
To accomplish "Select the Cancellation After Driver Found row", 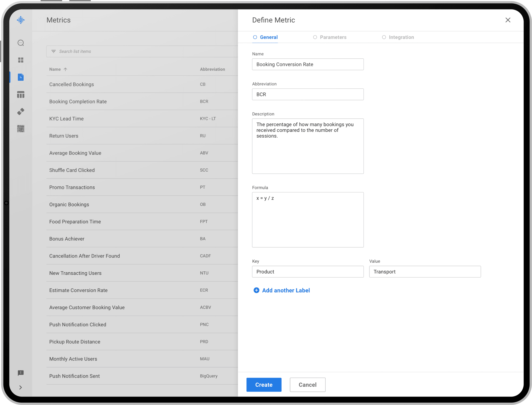I will (x=142, y=256).
